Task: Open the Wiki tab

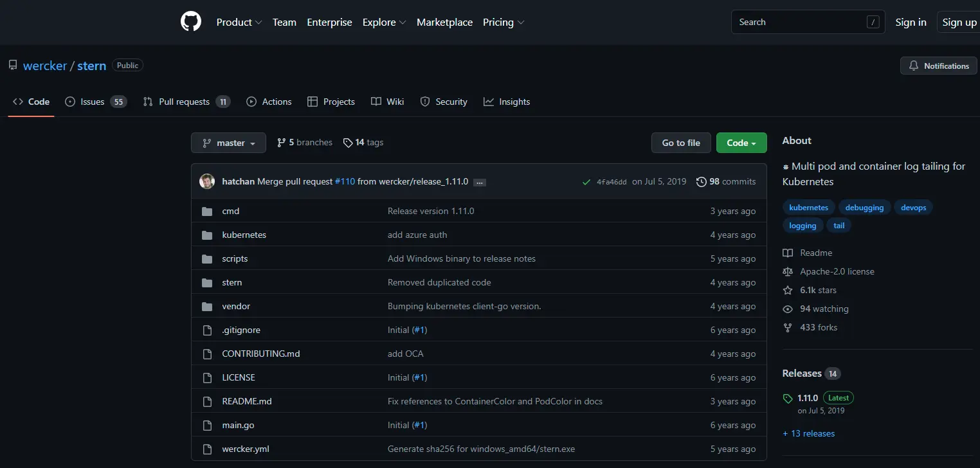Action: [388, 102]
